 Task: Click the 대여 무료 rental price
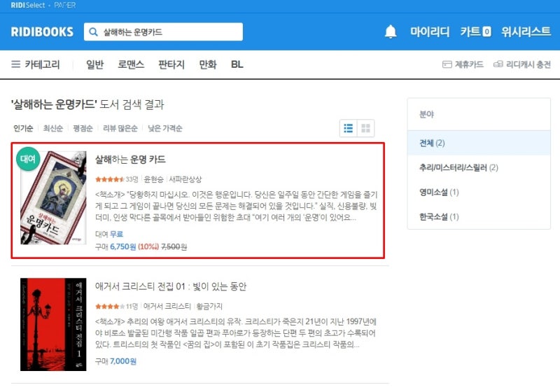click(x=109, y=234)
